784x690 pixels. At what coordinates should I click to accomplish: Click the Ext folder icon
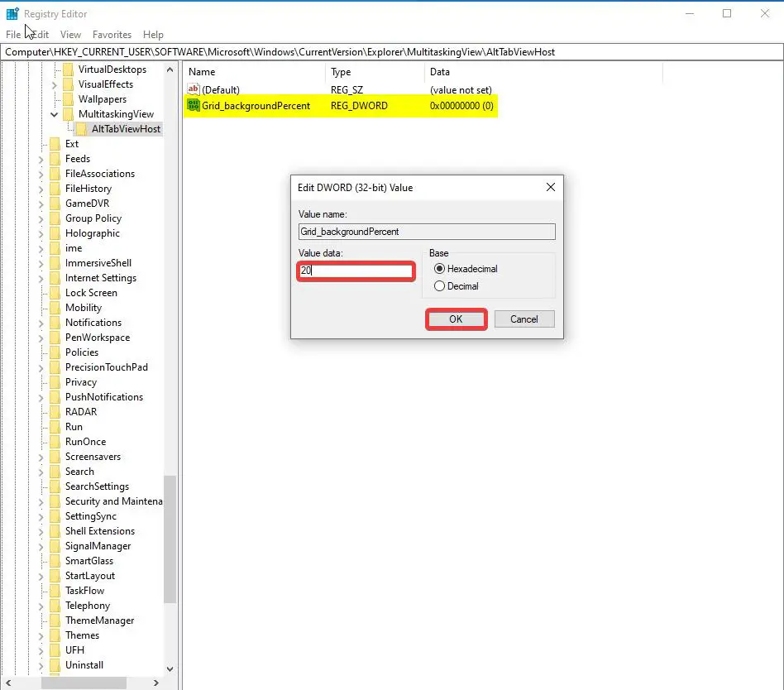[x=55, y=144]
